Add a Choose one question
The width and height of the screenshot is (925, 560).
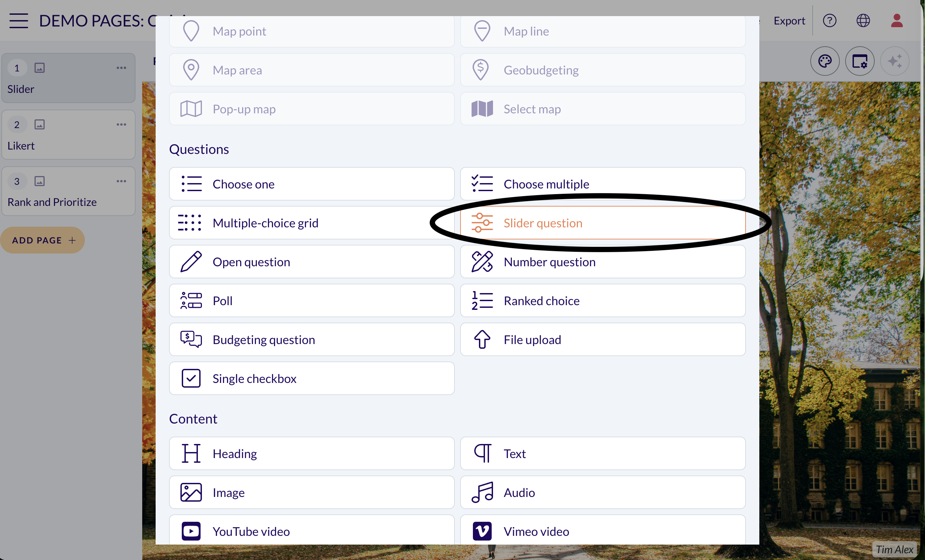[x=312, y=184]
